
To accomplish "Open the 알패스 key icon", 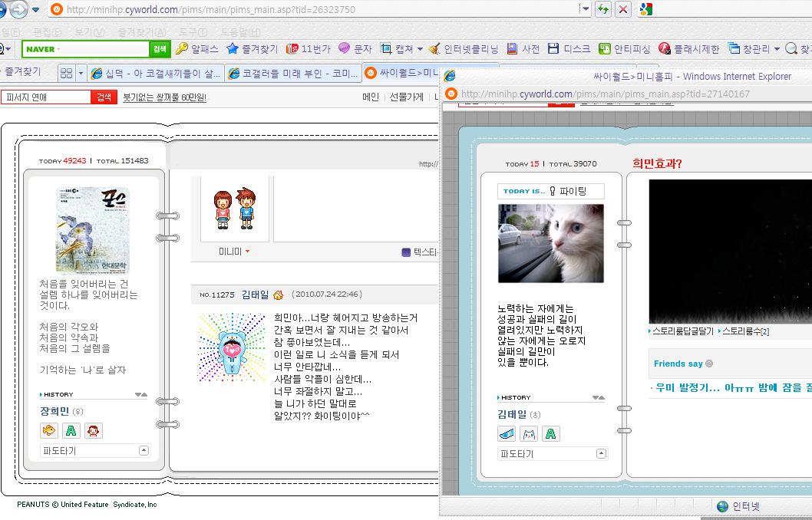I will click(182, 48).
